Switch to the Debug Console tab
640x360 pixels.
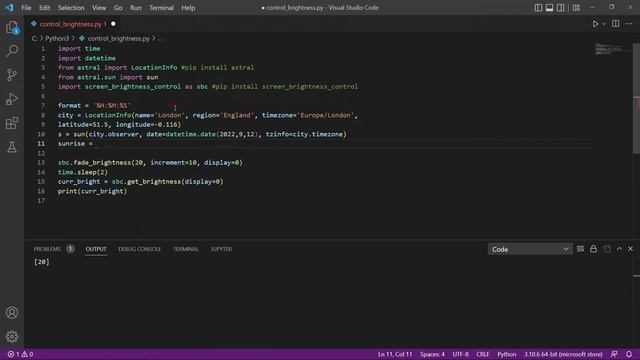(x=140, y=249)
